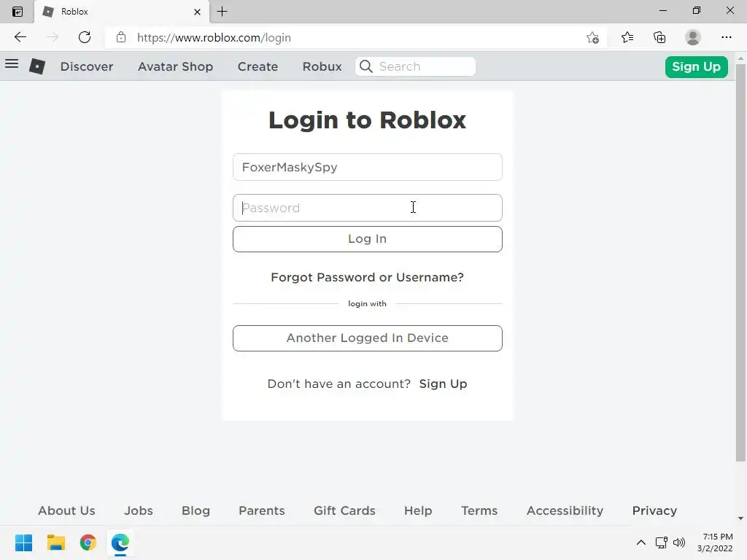Viewport: 747px width, 560px height.
Task: Open the Edge profile avatar
Action: tap(693, 37)
